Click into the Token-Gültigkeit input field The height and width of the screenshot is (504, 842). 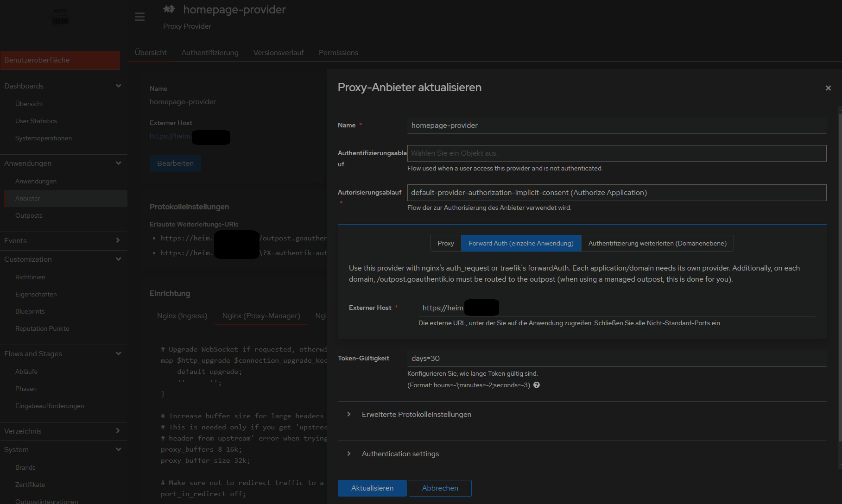pos(616,359)
